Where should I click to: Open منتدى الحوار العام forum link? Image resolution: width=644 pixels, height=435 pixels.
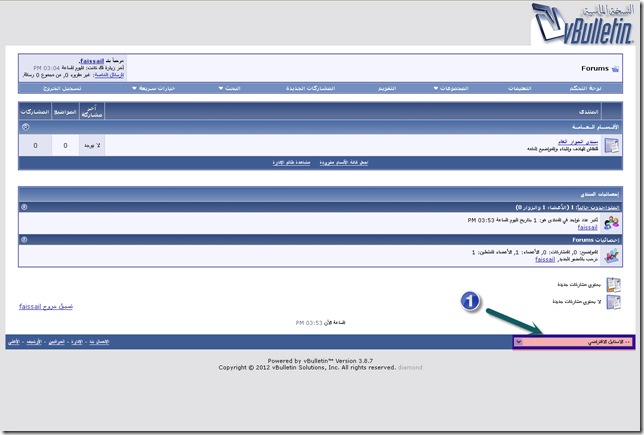point(578,142)
